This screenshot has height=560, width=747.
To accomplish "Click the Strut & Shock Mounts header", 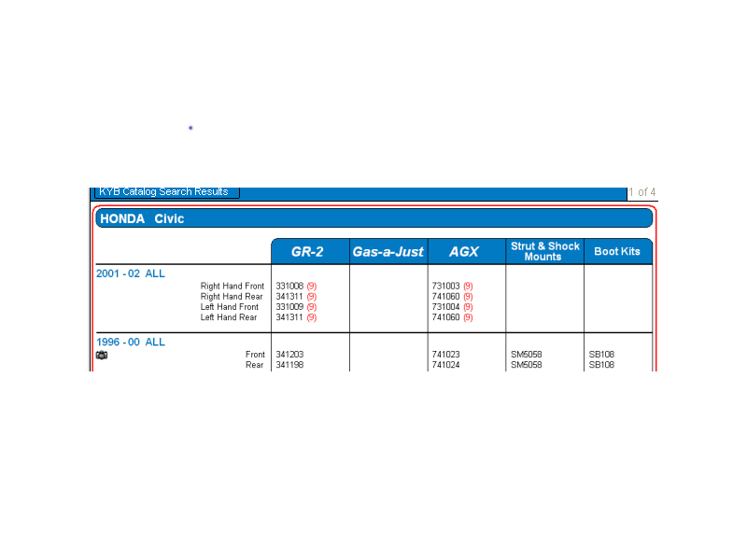I will 544,251.
